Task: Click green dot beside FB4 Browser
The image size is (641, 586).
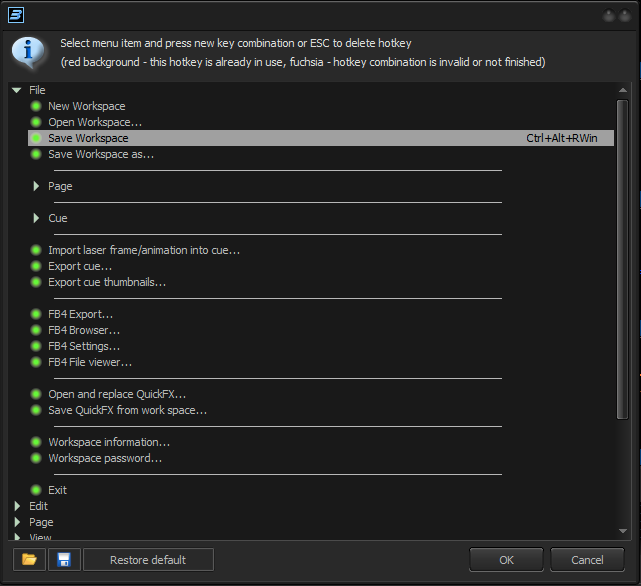Action: coord(36,330)
